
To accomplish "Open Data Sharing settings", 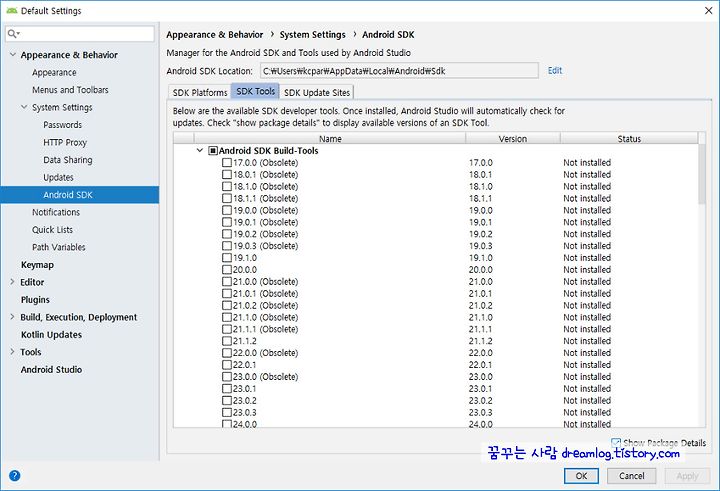I will 68,160.
